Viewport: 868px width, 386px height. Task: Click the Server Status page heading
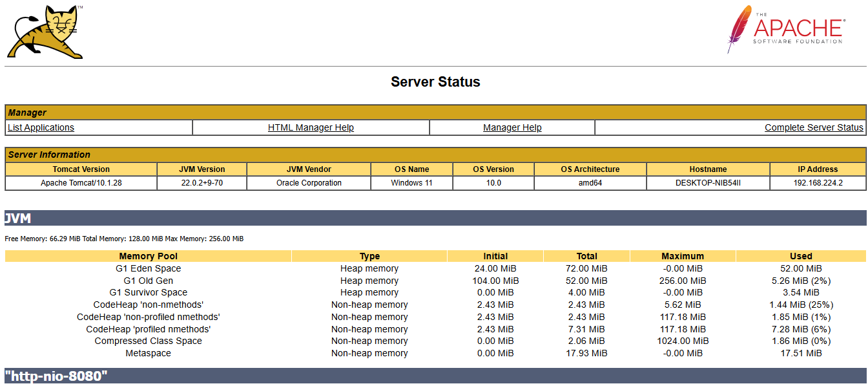[435, 82]
